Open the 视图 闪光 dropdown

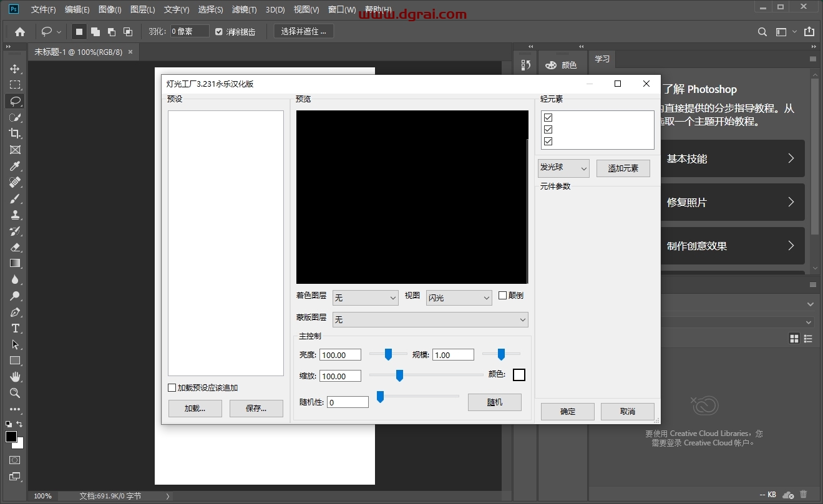point(459,298)
